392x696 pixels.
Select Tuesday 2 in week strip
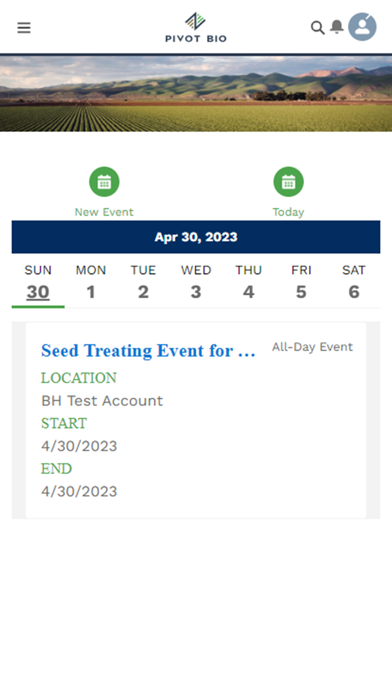143,282
